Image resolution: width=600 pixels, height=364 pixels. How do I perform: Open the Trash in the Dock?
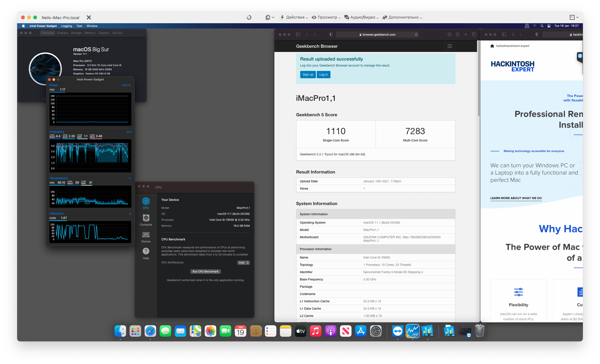479,331
